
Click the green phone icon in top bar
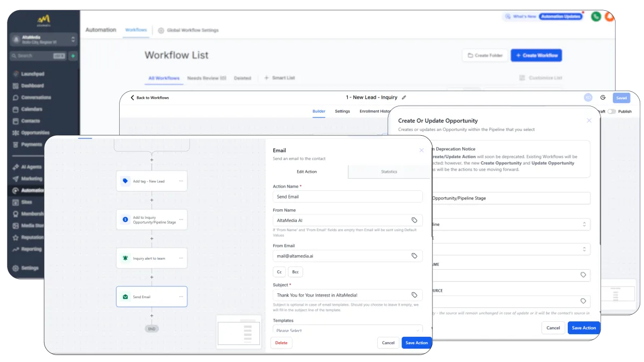(x=596, y=17)
